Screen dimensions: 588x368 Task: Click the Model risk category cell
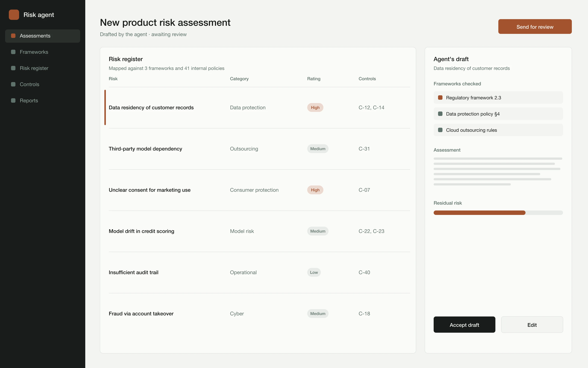242,231
